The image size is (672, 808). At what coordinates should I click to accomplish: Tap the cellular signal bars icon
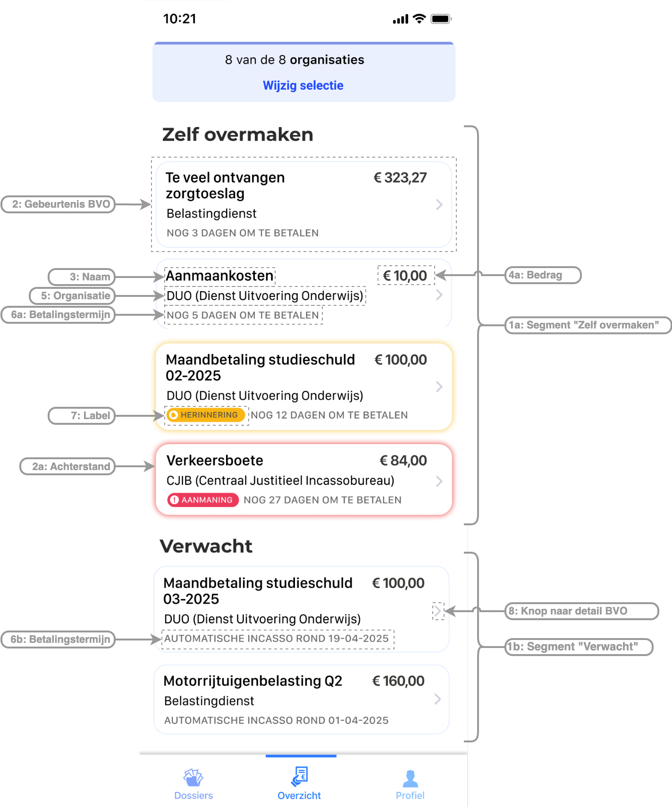tap(401, 19)
